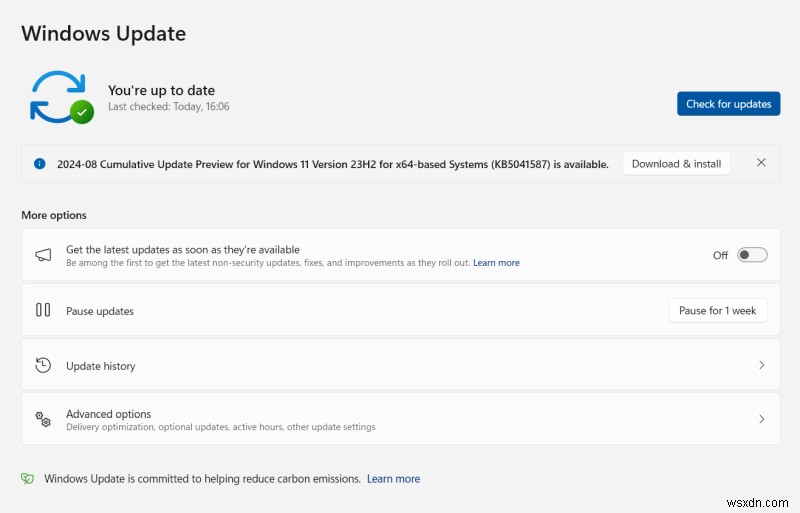Screen dimensions: 800x513
Task: Open Update history via its chevron
Action: 761,365
